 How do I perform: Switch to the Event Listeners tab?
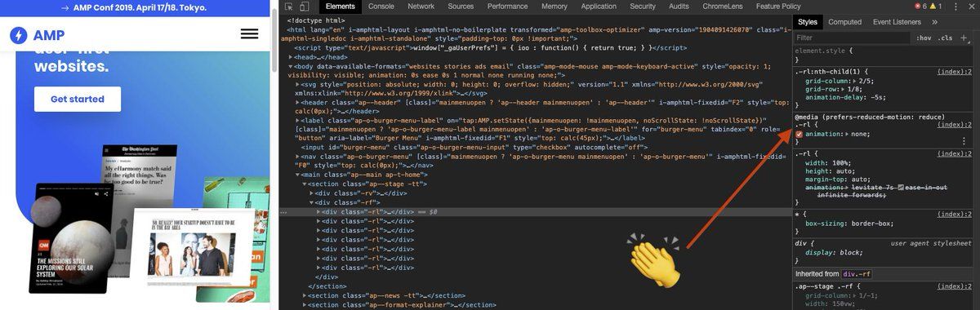[x=897, y=22]
